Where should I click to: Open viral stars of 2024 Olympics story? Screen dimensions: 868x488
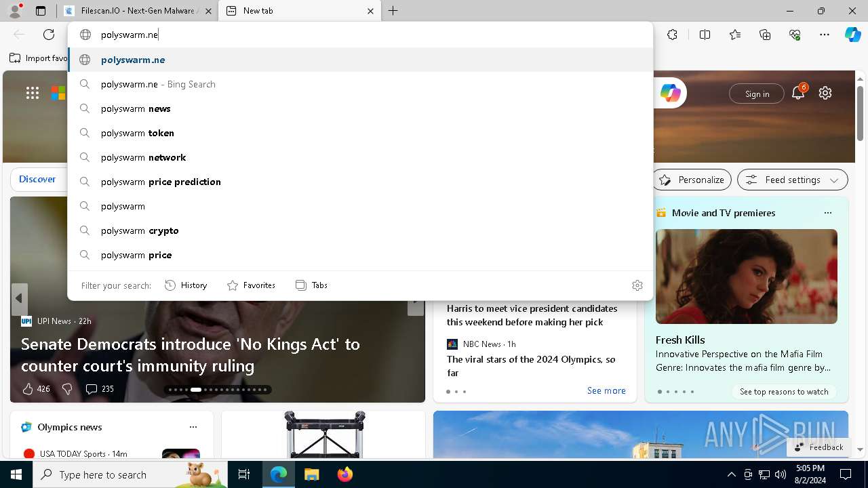531,366
